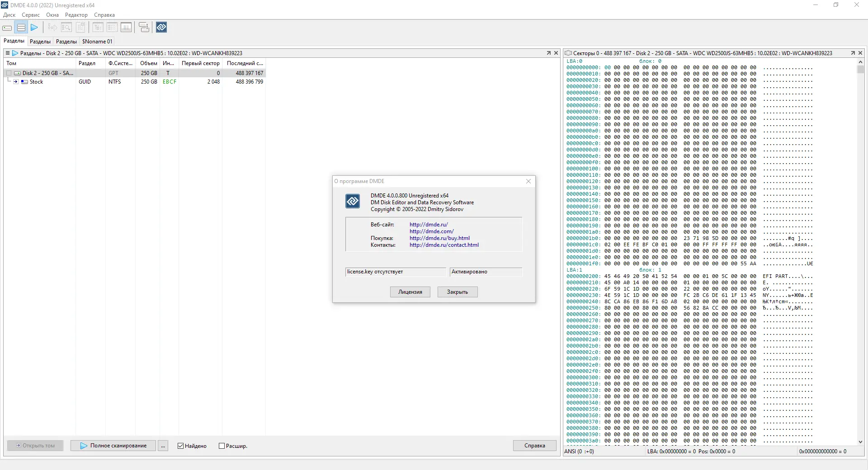Toggle the dotted box beside Disk 2
868x470 pixels.
click(9, 73)
